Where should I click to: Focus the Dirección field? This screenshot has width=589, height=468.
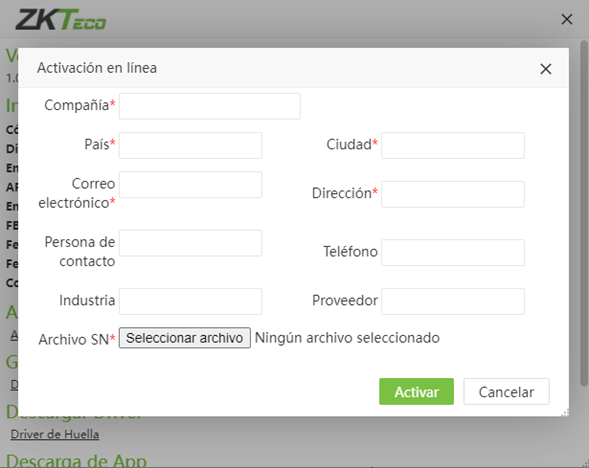(453, 194)
